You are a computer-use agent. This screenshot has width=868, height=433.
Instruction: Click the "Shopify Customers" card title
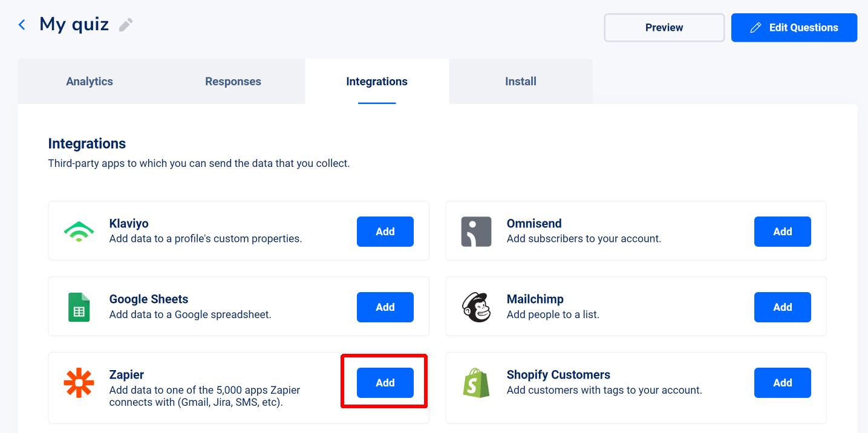558,375
